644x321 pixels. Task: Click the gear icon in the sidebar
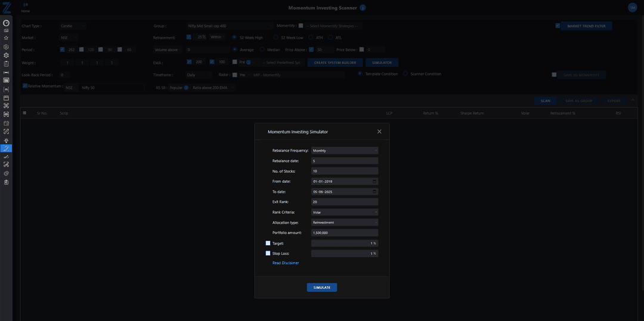coord(6,55)
